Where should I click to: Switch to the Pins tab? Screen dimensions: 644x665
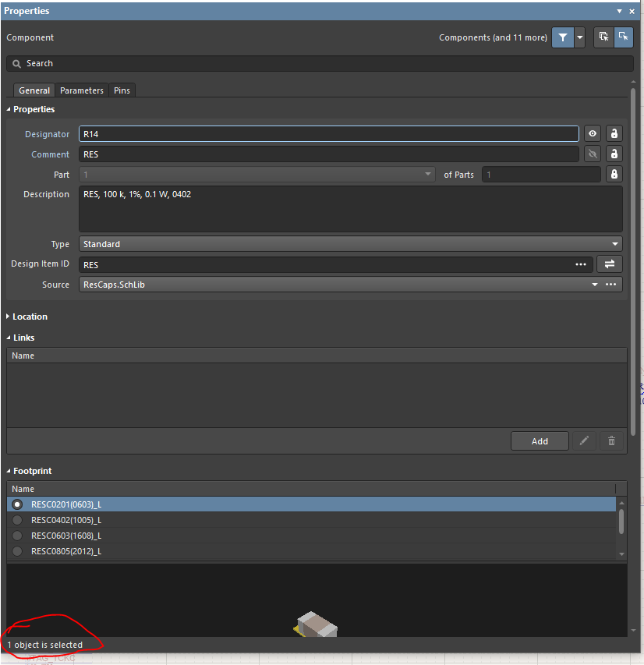tap(122, 90)
